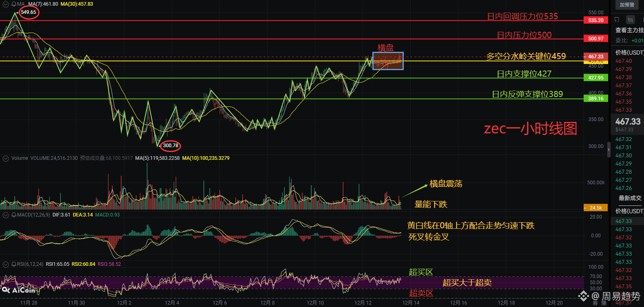Click the bid price 467.26 row
This screenshot has width=644, height=307.
[624, 188]
